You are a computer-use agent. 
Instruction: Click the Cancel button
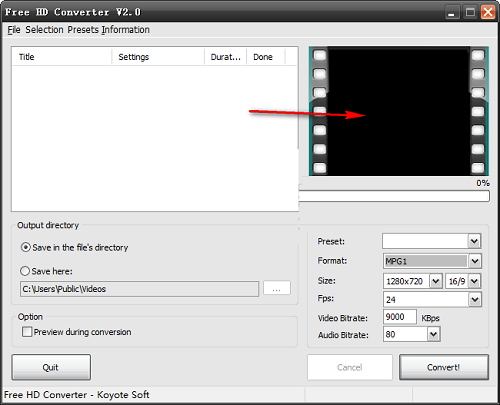pos(350,367)
